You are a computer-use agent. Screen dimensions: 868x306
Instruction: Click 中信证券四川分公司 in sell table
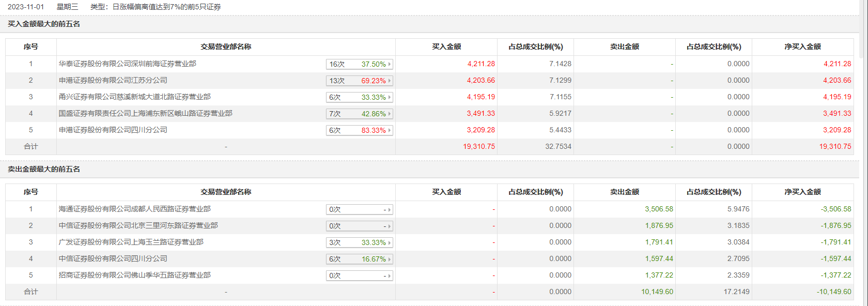(x=113, y=259)
